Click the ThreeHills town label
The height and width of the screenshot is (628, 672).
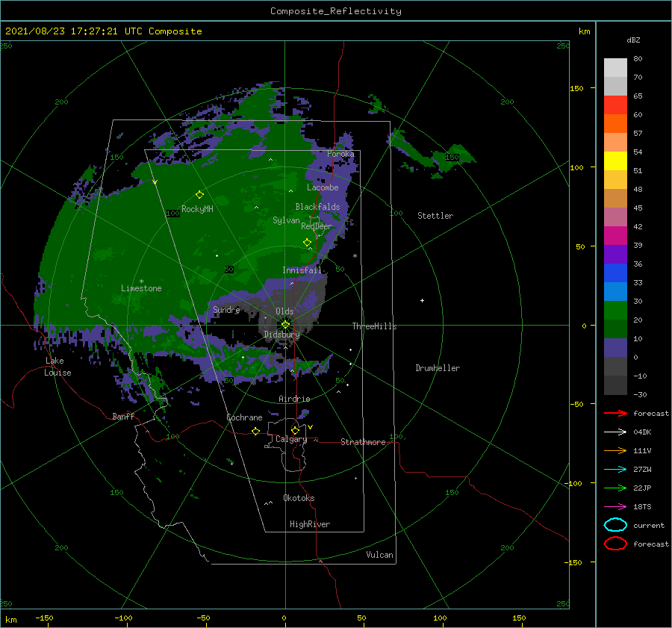[x=374, y=326]
